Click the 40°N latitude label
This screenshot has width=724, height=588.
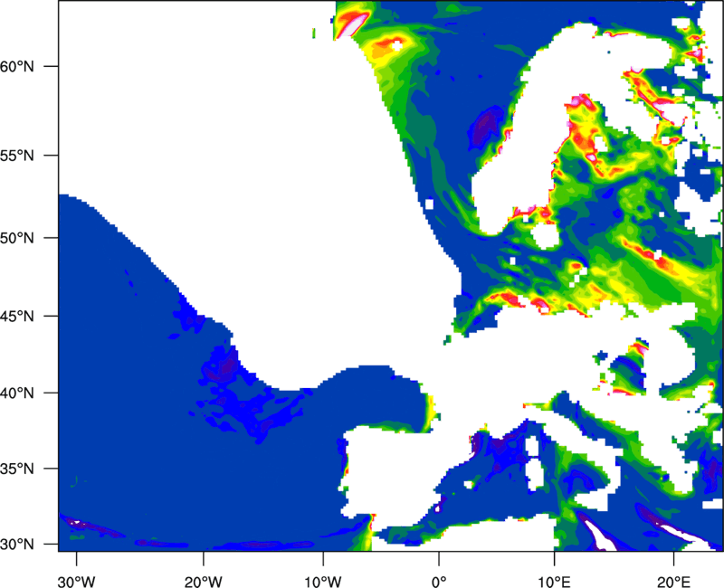pyautogui.click(x=17, y=394)
